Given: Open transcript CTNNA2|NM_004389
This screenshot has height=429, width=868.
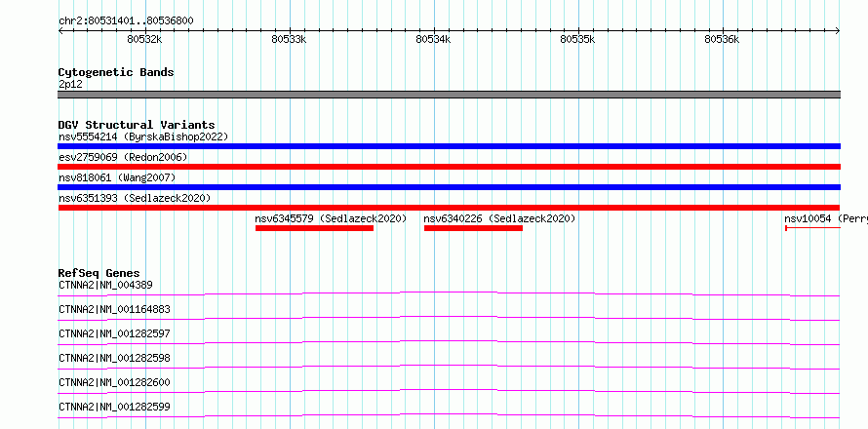Looking at the screenshot, I should click(105, 285).
